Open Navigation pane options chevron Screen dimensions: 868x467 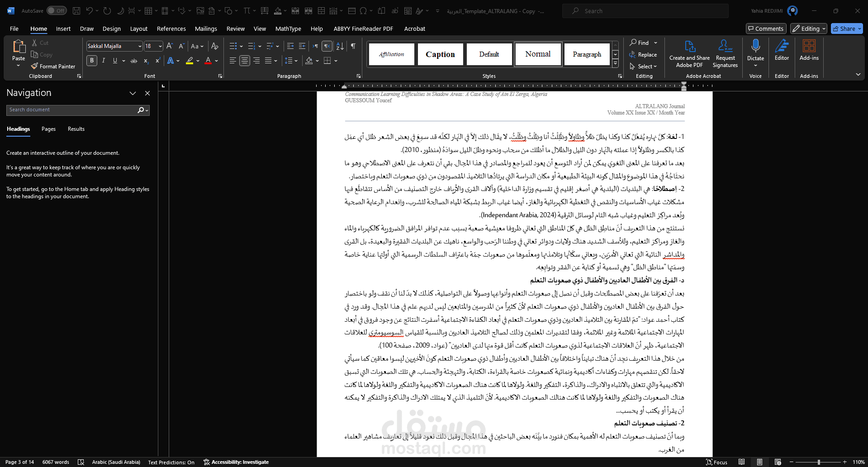click(133, 93)
